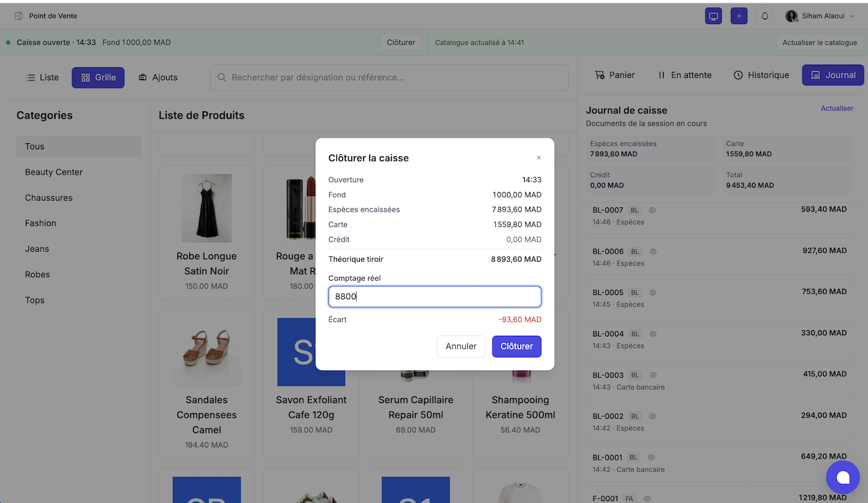Click the Catalogue actualisé à 14:41 status

[x=480, y=43]
